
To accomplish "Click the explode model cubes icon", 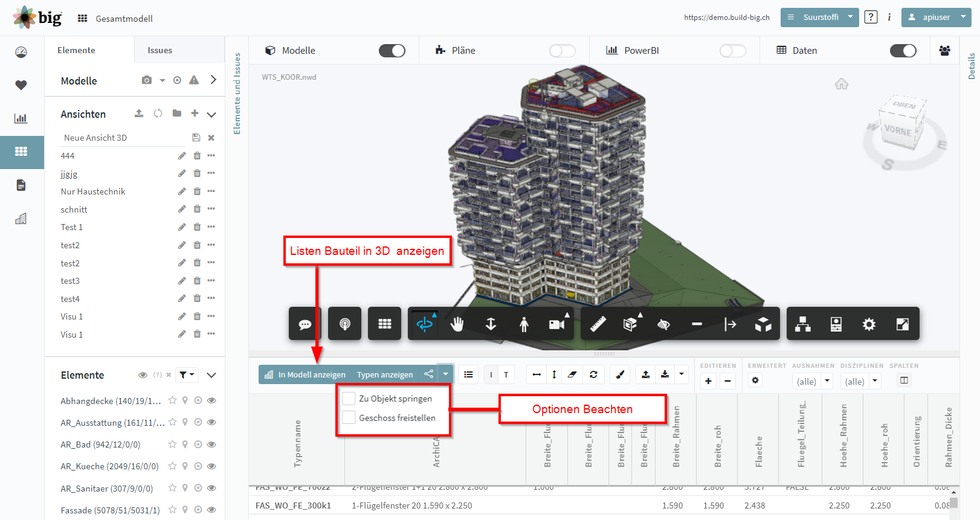I will (x=763, y=324).
